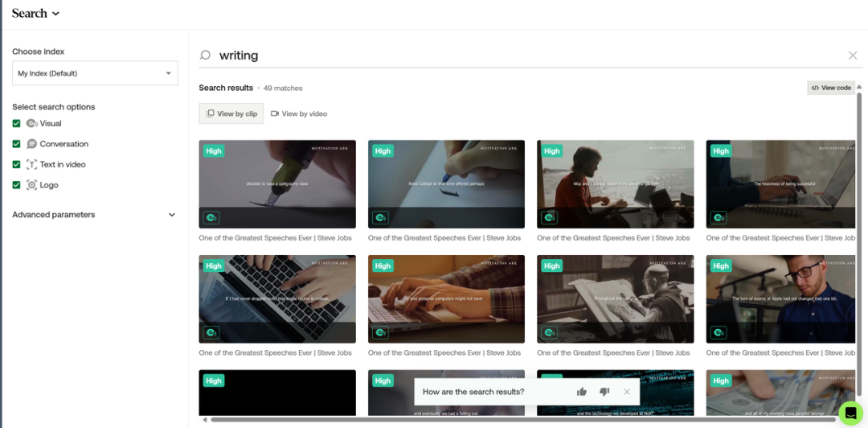
Task: Click the magnifier search icon
Action: point(206,55)
